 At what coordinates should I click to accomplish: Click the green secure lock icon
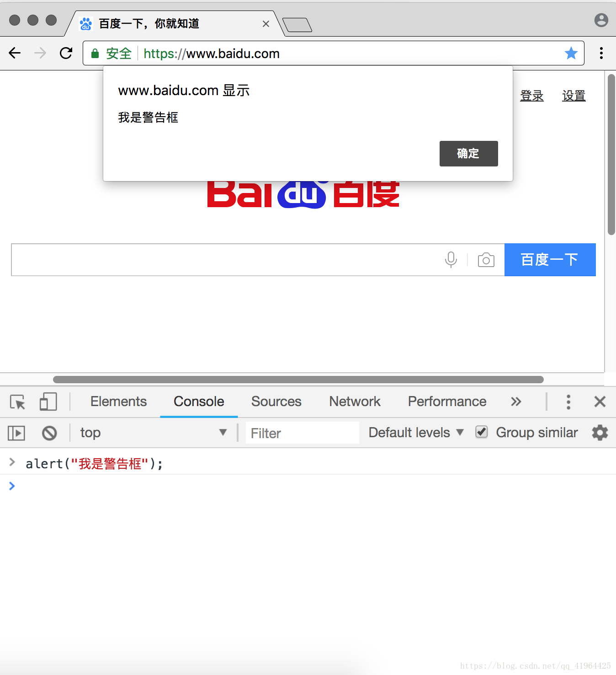pyautogui.click(x=95, y=54)
